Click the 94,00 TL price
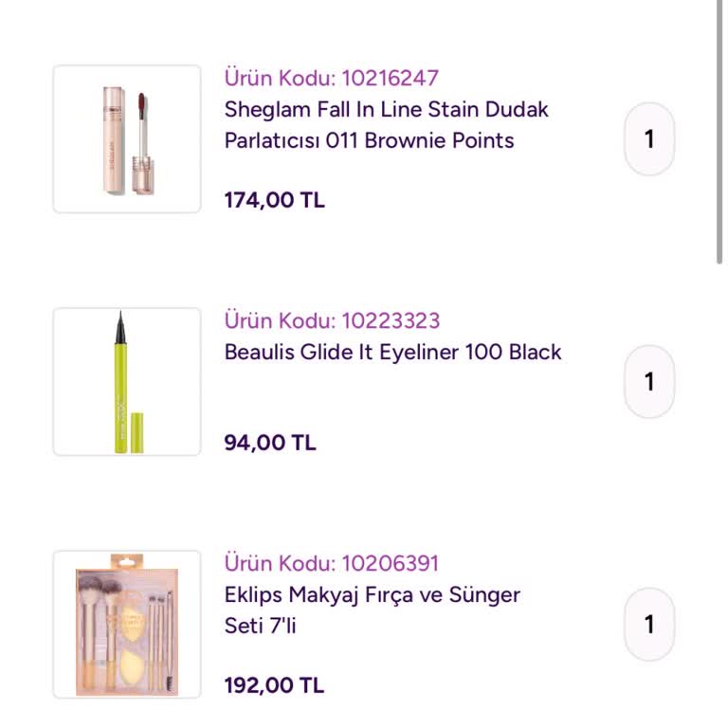Image resolution: width=728 pixels, height=728 pixels. (x=270, y=443)
